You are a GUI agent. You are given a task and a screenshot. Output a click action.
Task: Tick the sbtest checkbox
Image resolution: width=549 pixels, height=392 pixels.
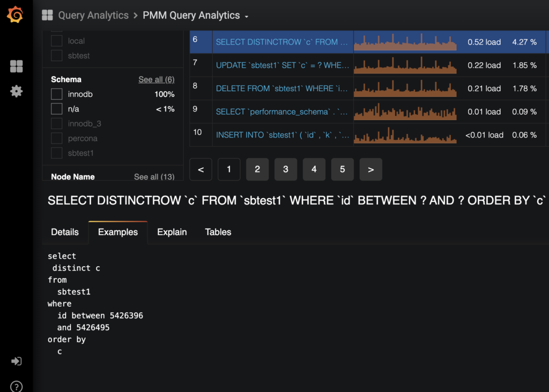[56, 56]
